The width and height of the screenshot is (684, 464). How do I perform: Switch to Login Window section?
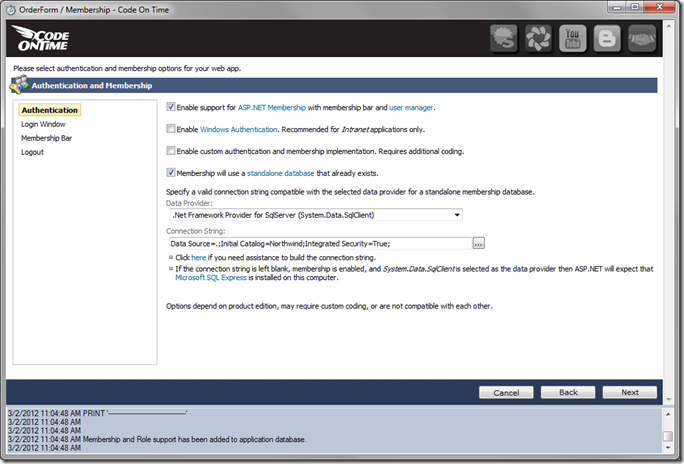[x=43, y=124]
